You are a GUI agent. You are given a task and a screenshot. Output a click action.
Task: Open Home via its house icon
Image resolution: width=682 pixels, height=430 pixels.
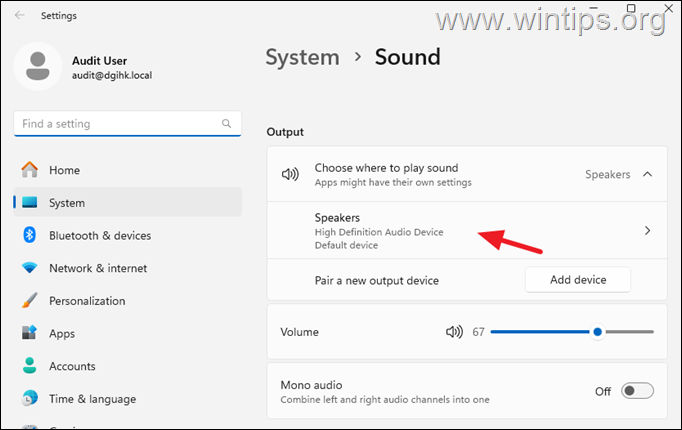tap(30, 170)
